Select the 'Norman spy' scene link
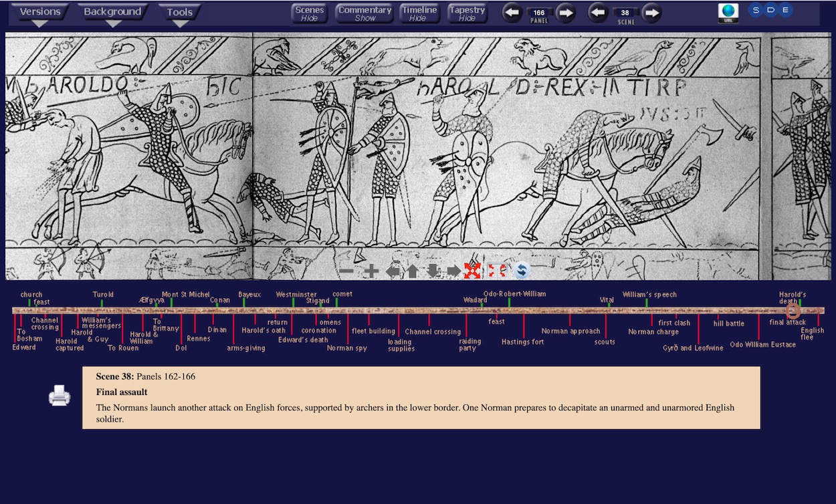The image size is (836, 504). 347,348
